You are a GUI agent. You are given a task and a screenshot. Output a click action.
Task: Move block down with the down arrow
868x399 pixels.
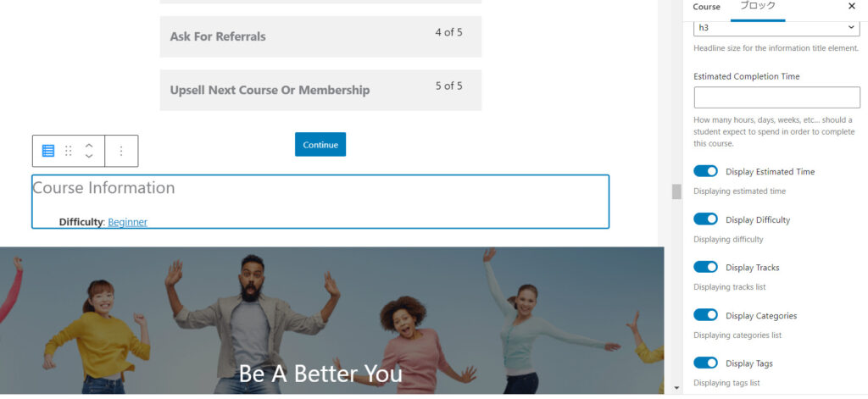89,156
